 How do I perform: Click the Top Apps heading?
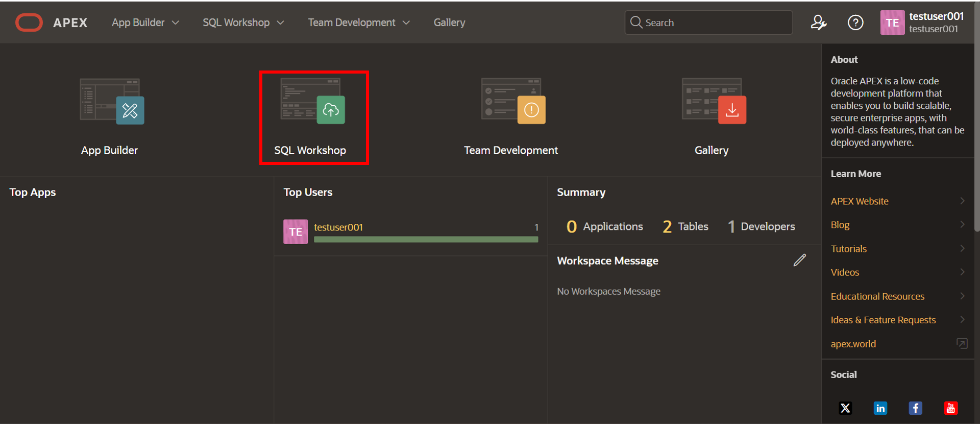33,192
